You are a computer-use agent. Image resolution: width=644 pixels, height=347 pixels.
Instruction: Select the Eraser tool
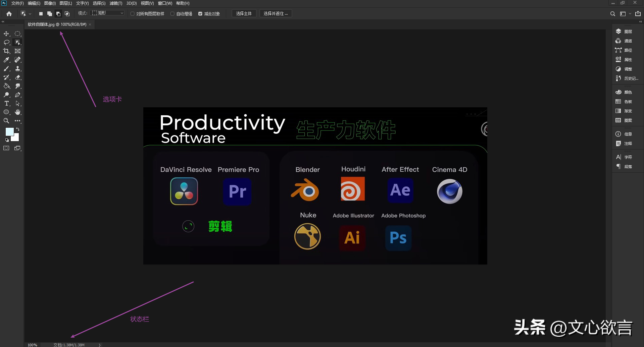18,77
